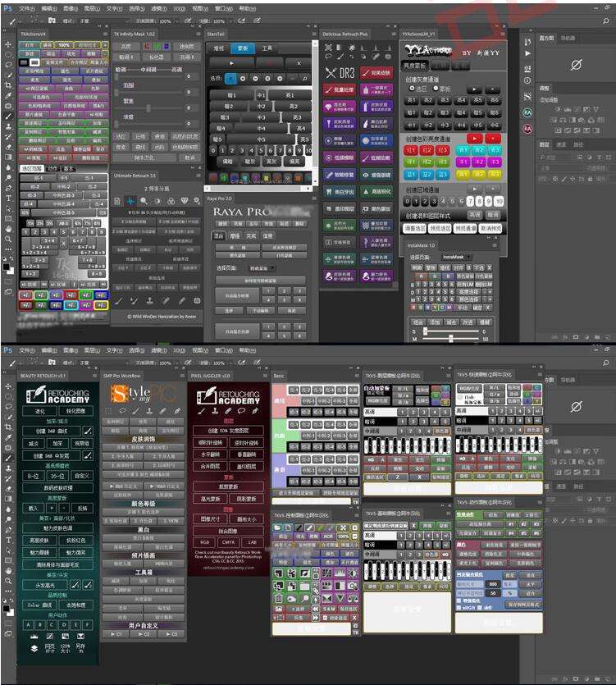Click InstaMask M slider handle
Viewport: 616px width, 685px height.
coord(450,339)
